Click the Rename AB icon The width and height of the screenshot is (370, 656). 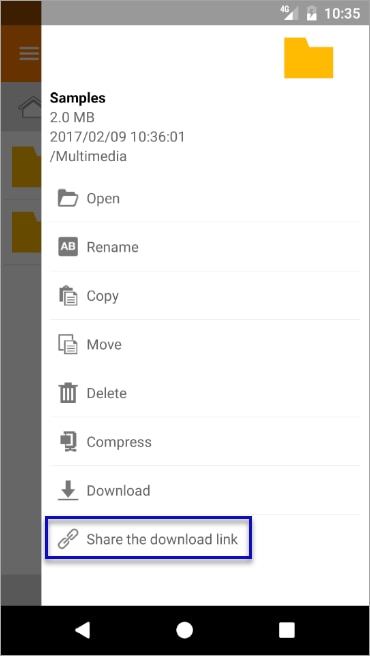68,247
